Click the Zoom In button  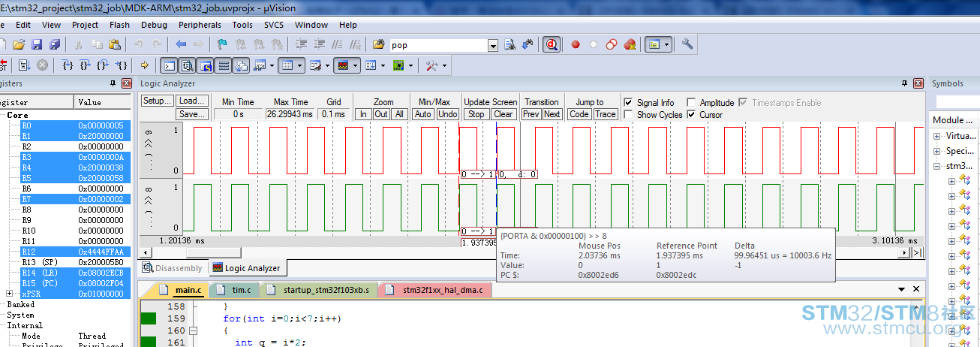tap(363, 114)
